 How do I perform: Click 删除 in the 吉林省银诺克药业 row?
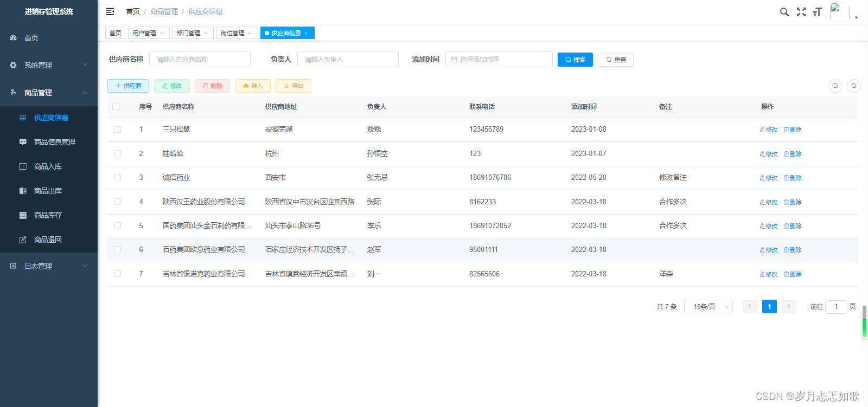tap(793, 274)
